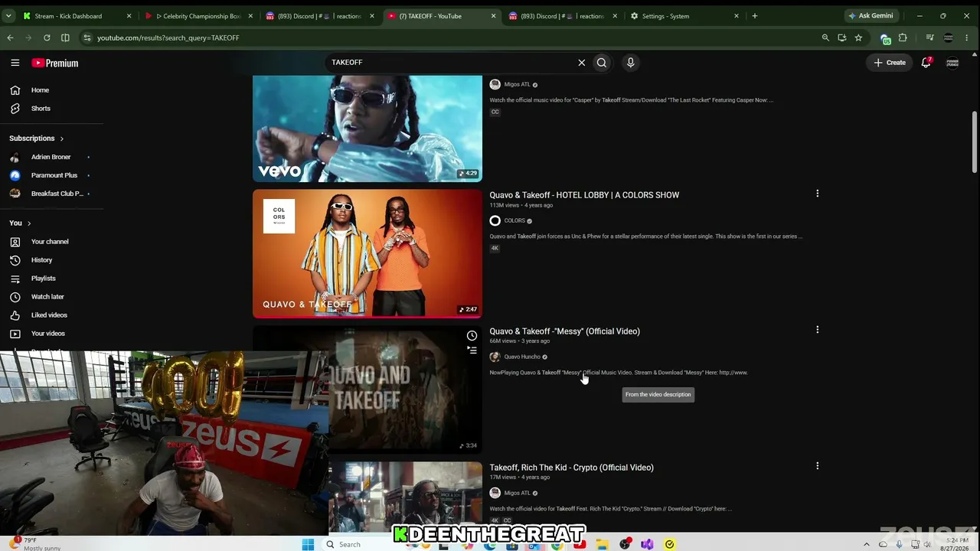
Task: Open the Create button menu
Action: click(x=890, y=63)
